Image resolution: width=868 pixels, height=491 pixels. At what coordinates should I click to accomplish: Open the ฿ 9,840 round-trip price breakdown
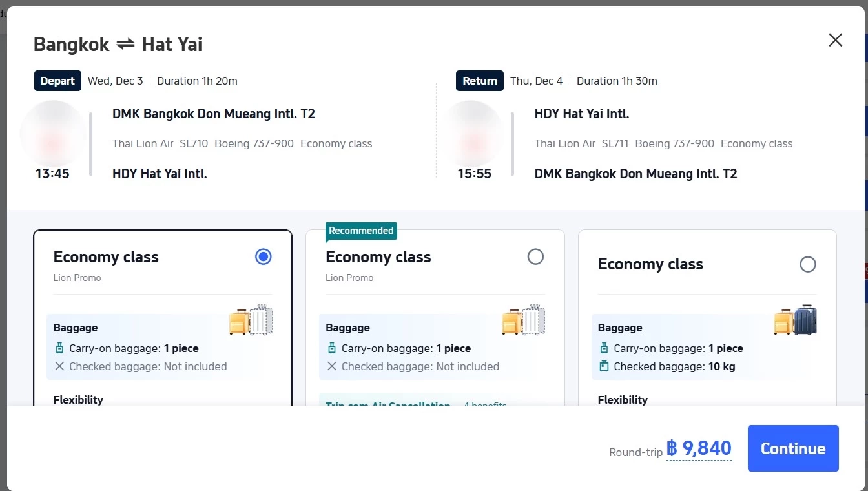[x=699, y=448]
